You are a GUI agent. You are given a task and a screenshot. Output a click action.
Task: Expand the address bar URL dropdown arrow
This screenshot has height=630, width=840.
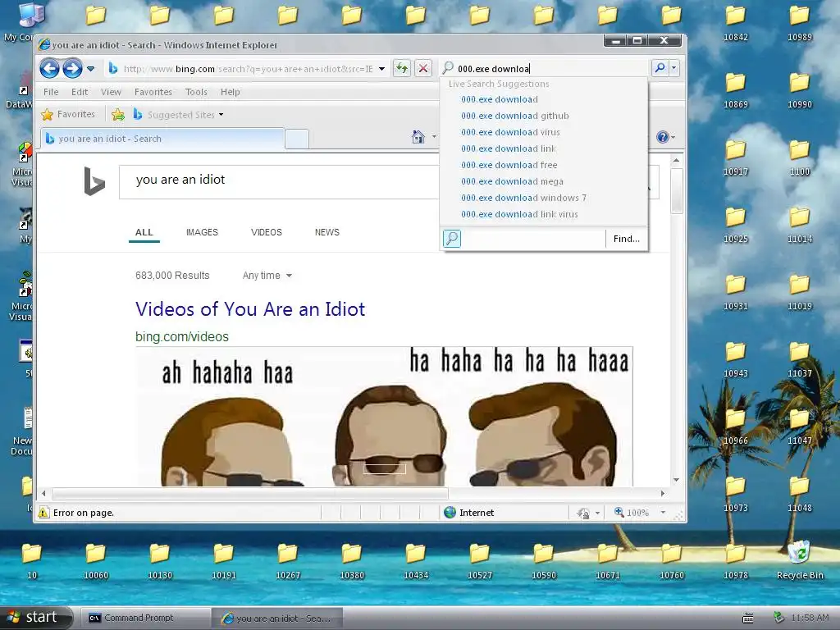click(381, 69)
